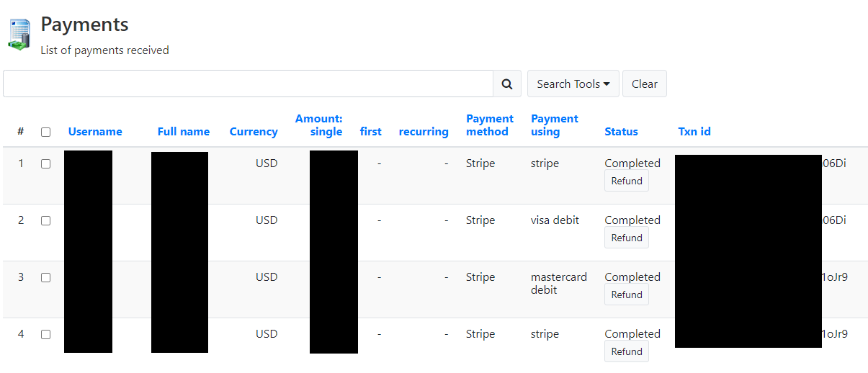Sort by Txn id column
Image resolution: width=868 pixels, height=373 pixels.
tap(694, 132)
